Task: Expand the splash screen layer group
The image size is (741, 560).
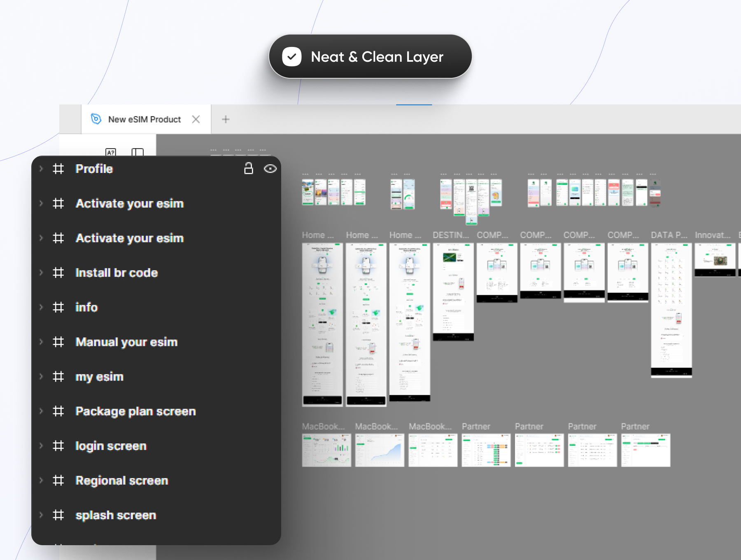Action: coord(41,515)
